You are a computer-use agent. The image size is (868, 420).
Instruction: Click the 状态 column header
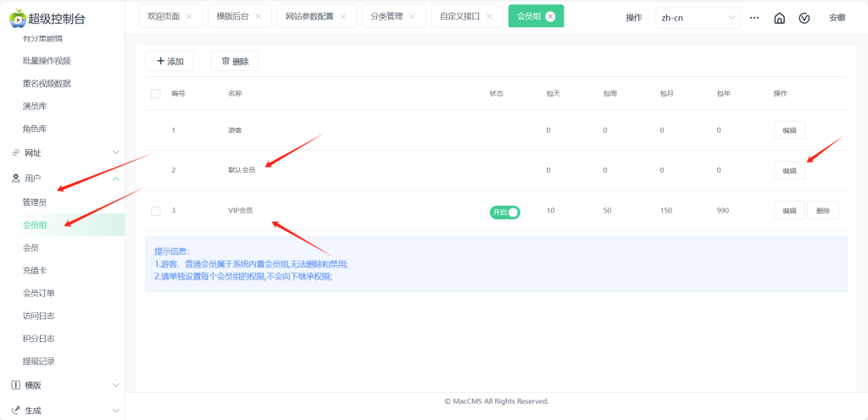pyautogui.click(x=497, y=93)
